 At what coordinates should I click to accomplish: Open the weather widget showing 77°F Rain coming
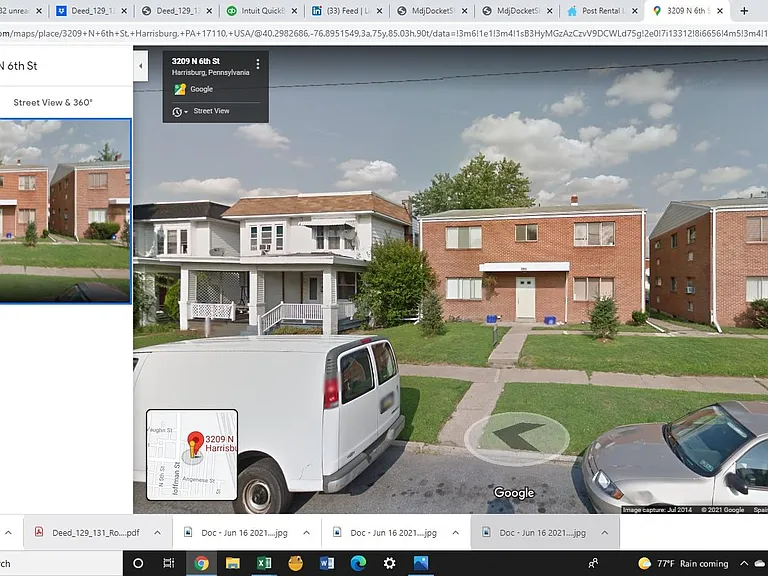pos(683,563)
